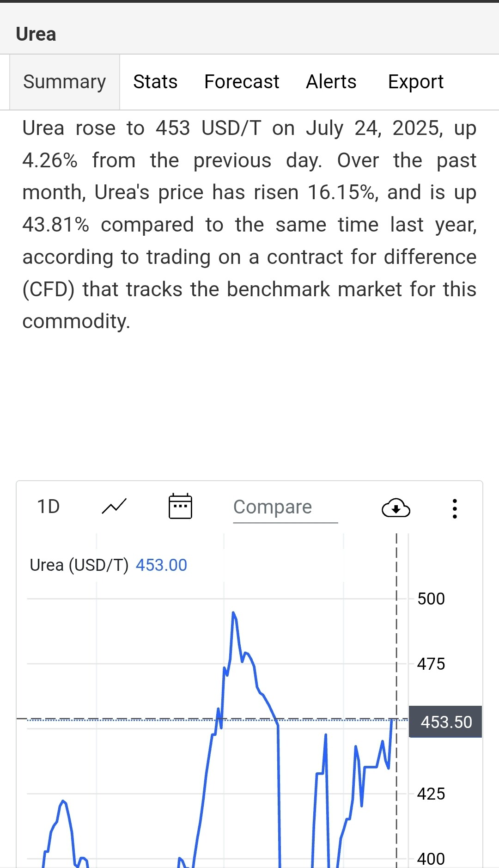Expand the 1D interval selector
The image size is (499, 868).
click(x=49, y=507)
